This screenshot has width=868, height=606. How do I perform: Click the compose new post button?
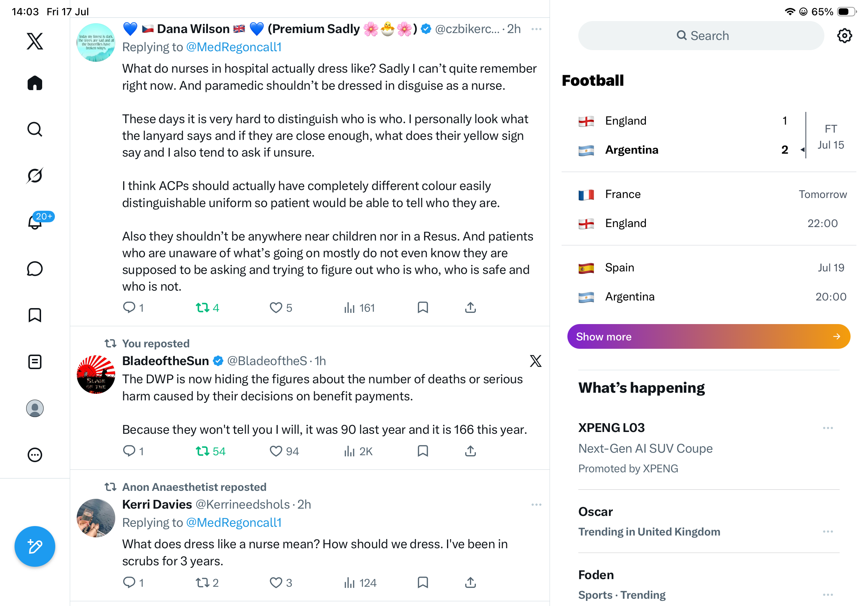coord(35,546)
